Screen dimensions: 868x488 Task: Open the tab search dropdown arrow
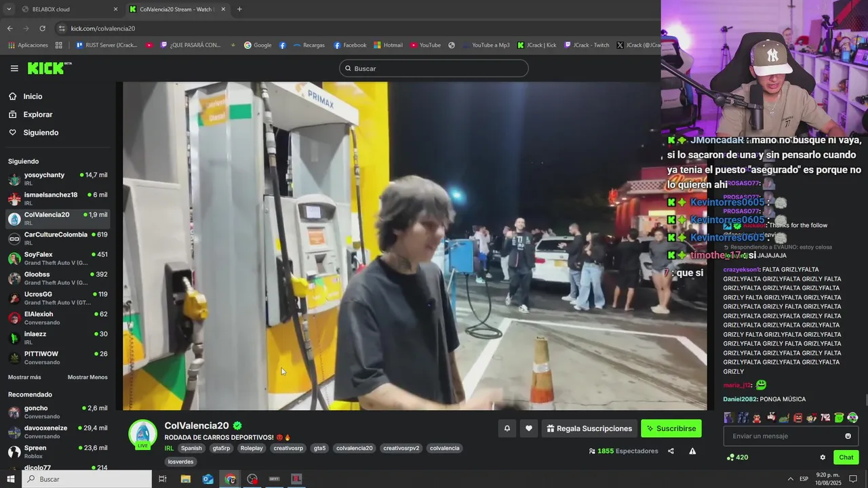[9, 9]
